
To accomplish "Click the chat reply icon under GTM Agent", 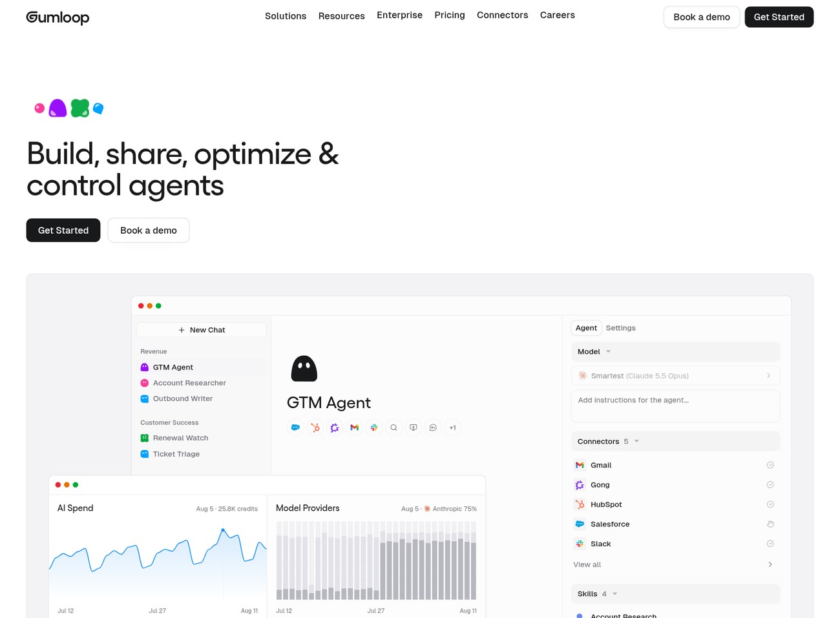I will (x=433, y=427).
